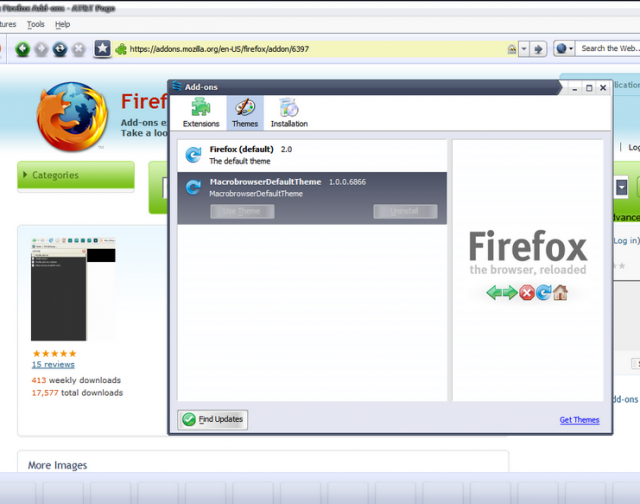Click '17,577 total downloads' text
This screenshot has width=640, height=504.
coord(77,393)
